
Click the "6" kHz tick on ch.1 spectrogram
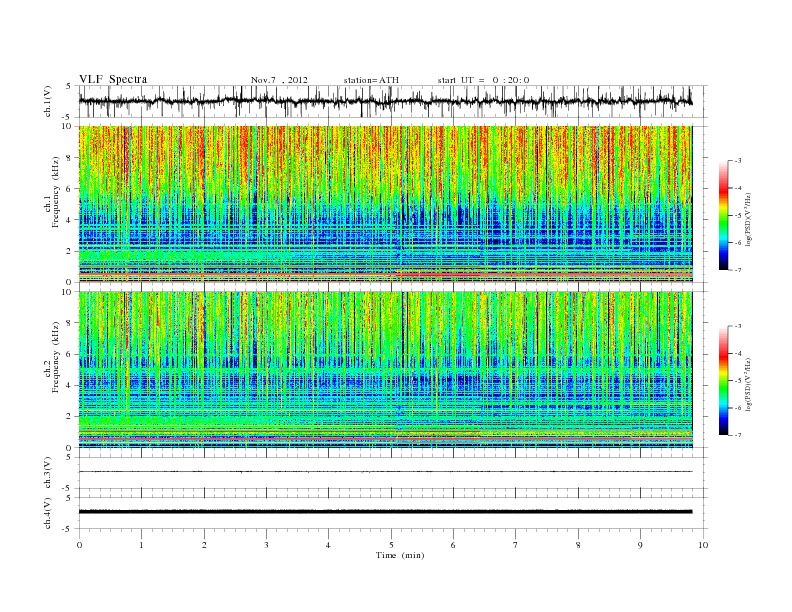click(70, 189)
